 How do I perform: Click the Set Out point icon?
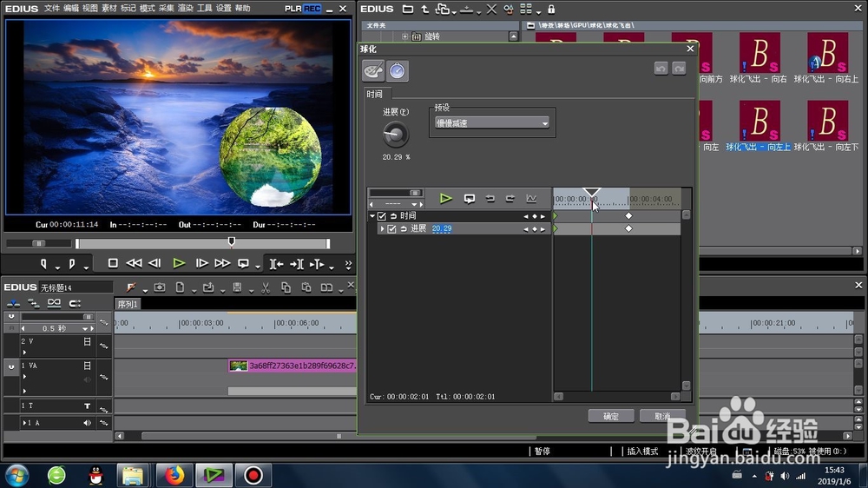(72, 264)
